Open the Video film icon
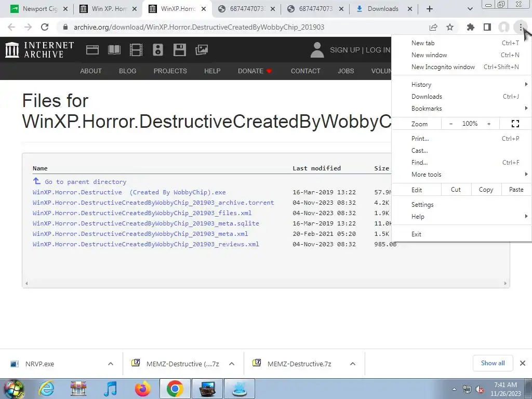The height and width of the screenshot is (399, 532). click(136, 50)
